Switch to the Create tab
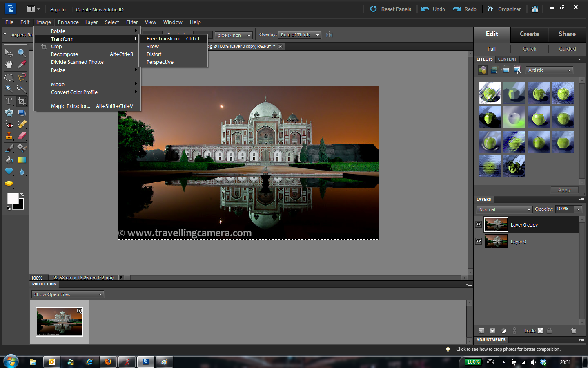 tap(529, 34)
